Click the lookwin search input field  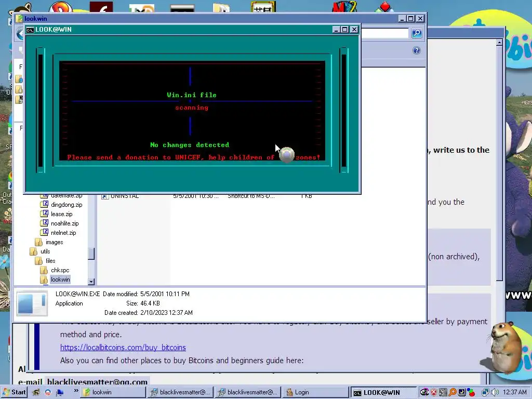coord(384,33)
